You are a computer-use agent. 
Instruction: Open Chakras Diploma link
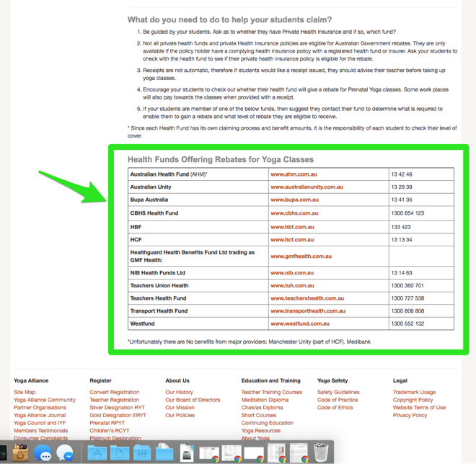click(x=262, y=408)
